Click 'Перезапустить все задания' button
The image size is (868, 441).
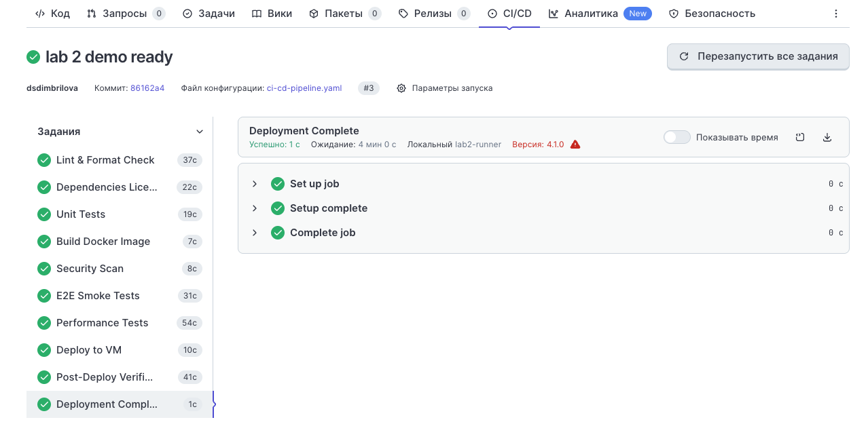[x=757, y=57]
